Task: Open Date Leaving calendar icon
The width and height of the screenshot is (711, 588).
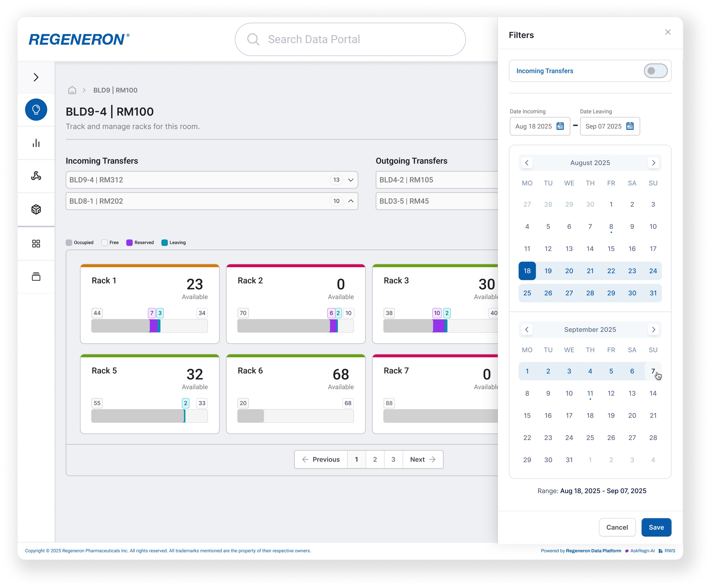Action: [x=630, y=126]
